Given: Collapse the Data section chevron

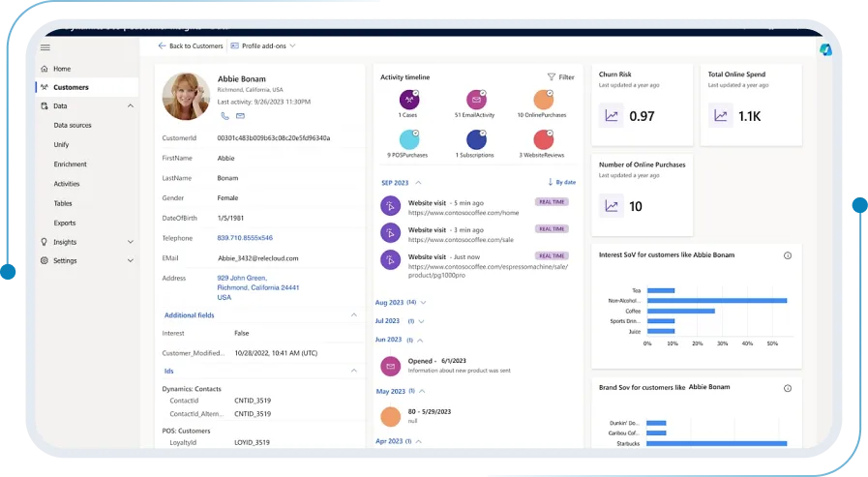Looking at the screenshot, I should tap(131, 105).
